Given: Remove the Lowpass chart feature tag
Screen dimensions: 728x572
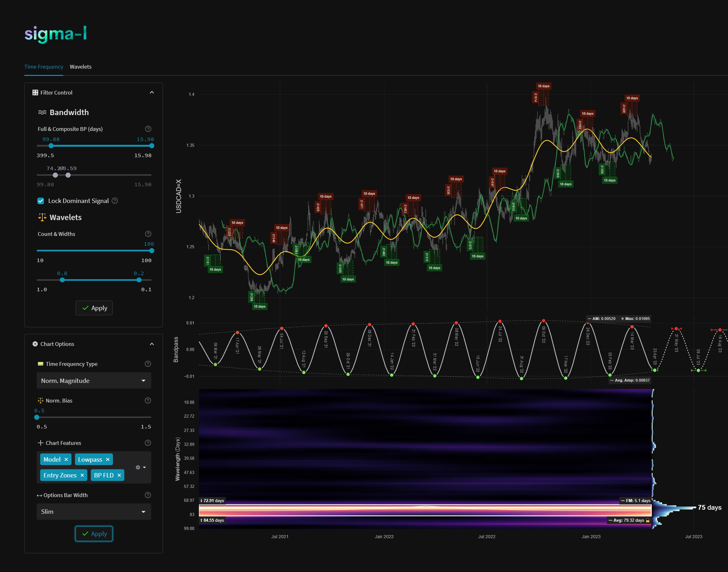Looking at the screenshot, I should tap(108, 459).
